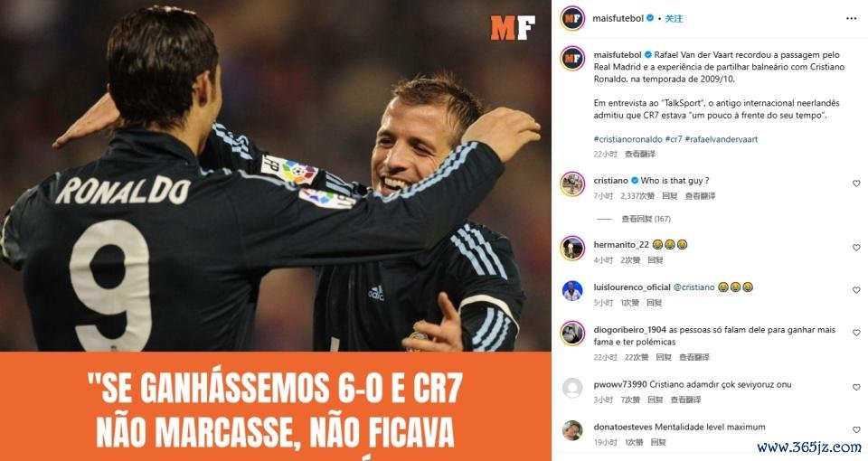Click the Ronaldo and Van der Vaart photo
Image resolution: width=868 pixels, height=461 pixels.
pyautogui.click(x=275, y=176)
